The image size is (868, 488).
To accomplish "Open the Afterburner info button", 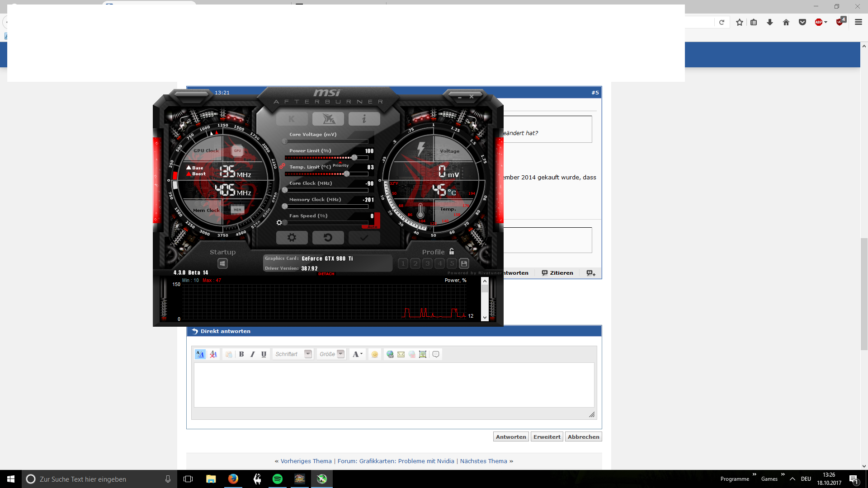I will tap(364, 119).
